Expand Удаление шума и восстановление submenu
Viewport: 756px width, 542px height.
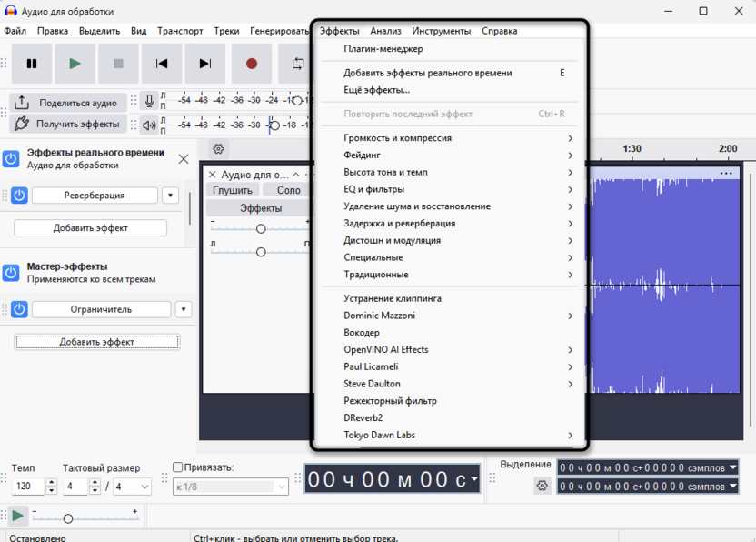pyautogui.click(x=450, y=206)
